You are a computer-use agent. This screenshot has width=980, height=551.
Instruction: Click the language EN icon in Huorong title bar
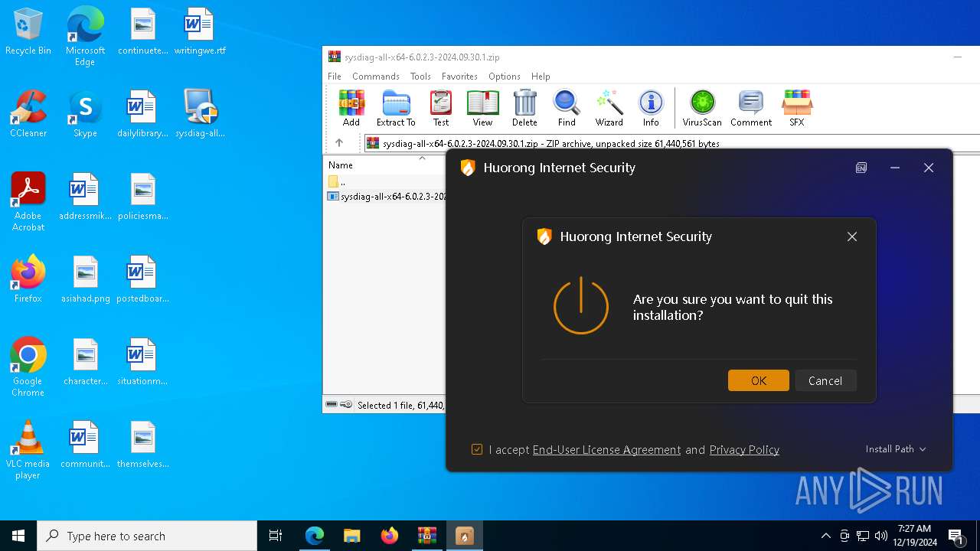[861, 168]
